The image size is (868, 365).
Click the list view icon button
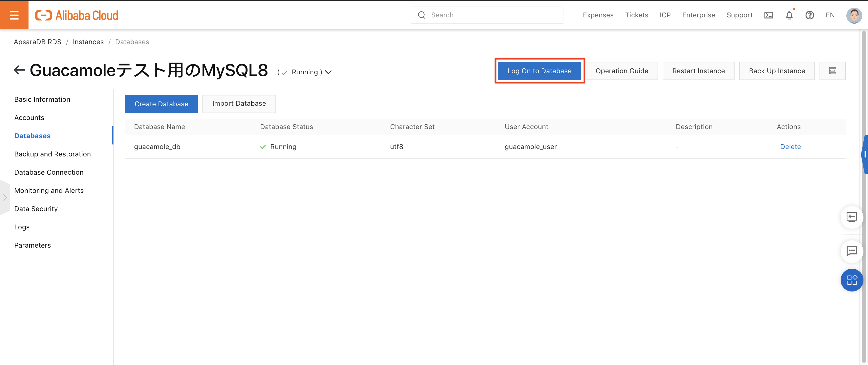832,71
